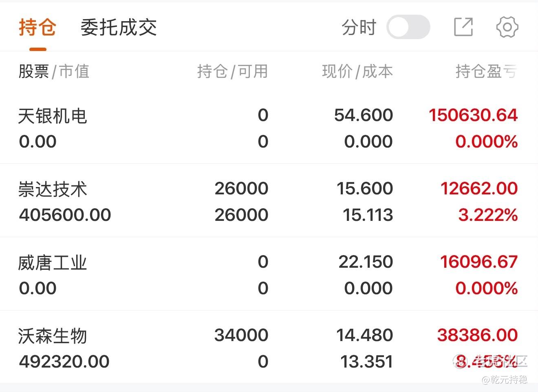Viewport: 538px width, 392px height.
Task: Sort by 现价/成本 column header
Action: 357,71
